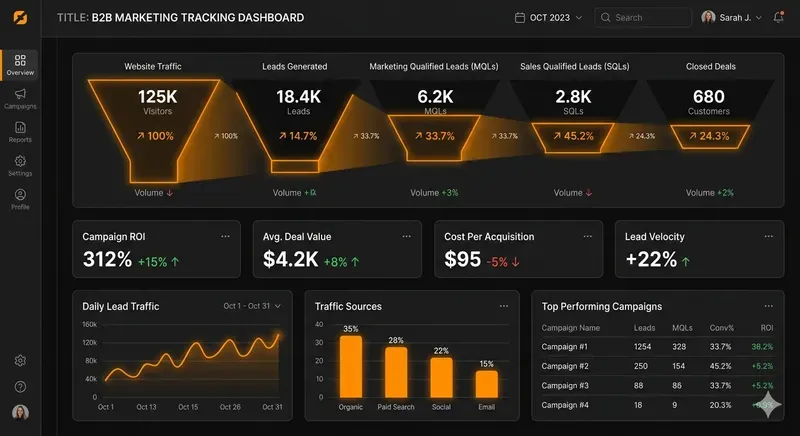Click the Volume +2% label under Closed Deals
The height and width of the screenshot is (436, 800).
click(710, 193)
